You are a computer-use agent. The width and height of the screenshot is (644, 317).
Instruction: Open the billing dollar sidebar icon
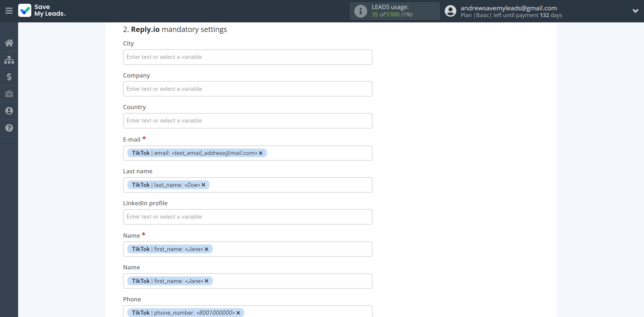[x=9, y=77]
